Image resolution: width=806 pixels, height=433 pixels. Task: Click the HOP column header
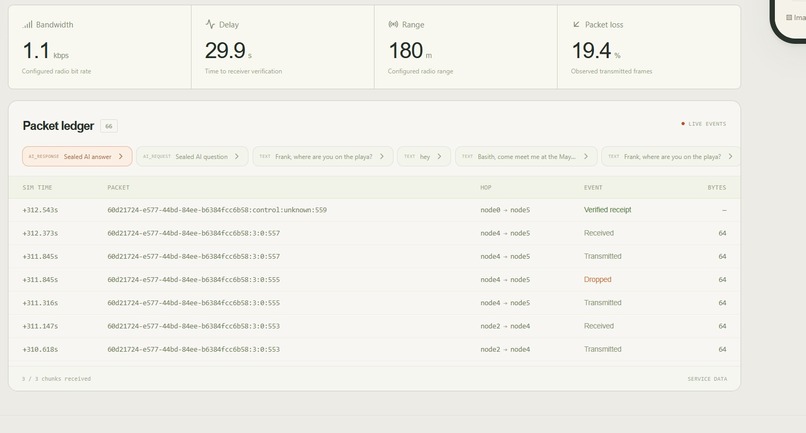pos(486,188)
